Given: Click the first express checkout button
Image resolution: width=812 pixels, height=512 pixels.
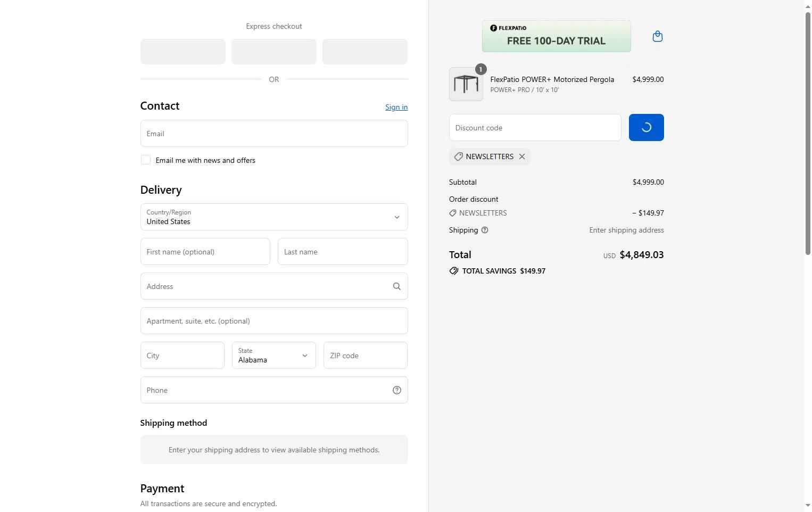Looking at the screenshot, I should 183,52.
